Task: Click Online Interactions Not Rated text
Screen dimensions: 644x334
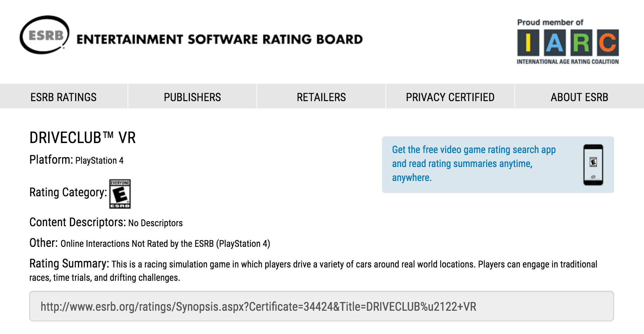Action: tap(165, 244)
